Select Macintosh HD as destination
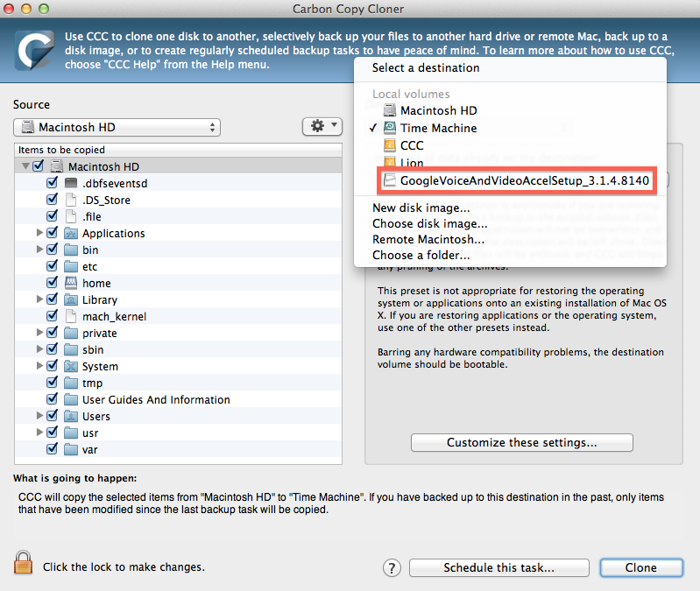 coord(510,110)
